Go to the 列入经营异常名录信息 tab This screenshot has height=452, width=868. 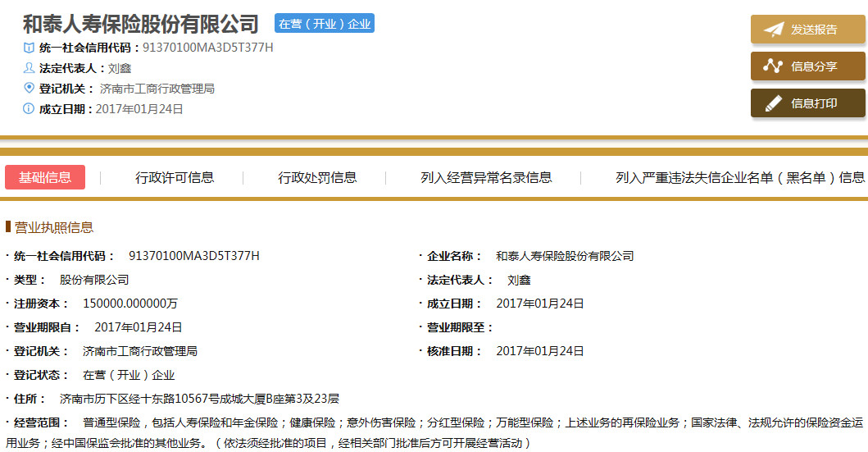[x=486, y=177]
